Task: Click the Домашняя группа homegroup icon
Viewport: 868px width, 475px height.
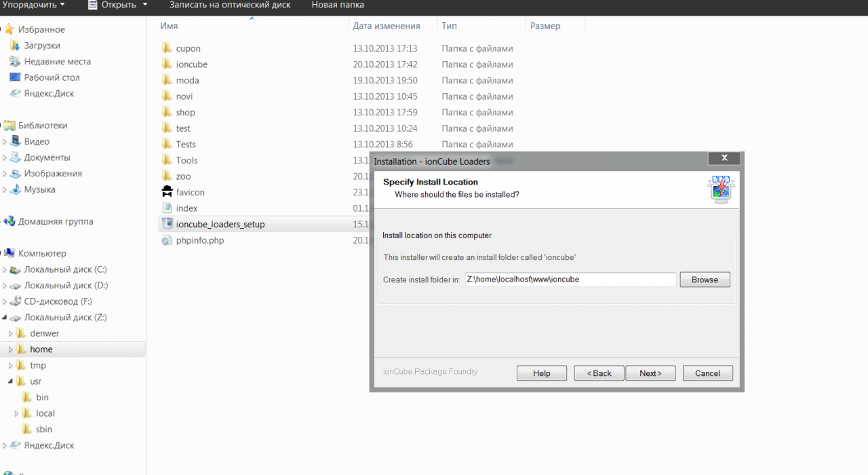Action: [9, 221]
